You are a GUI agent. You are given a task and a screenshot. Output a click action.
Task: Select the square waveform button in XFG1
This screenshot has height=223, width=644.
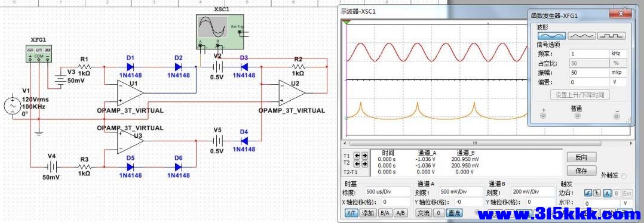click(x=612, y=36)
